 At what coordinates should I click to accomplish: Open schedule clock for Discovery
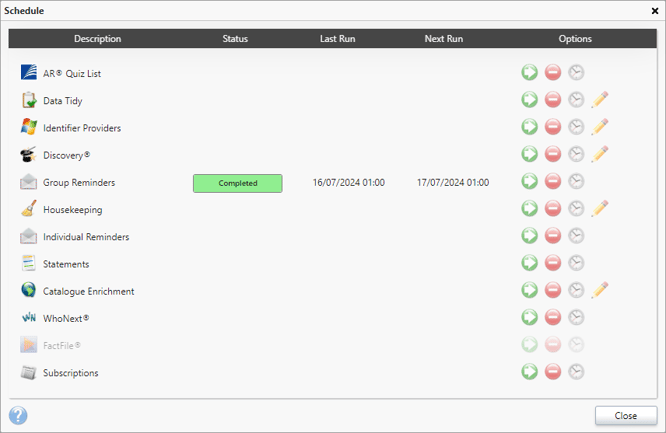click(x=576, y=154)
